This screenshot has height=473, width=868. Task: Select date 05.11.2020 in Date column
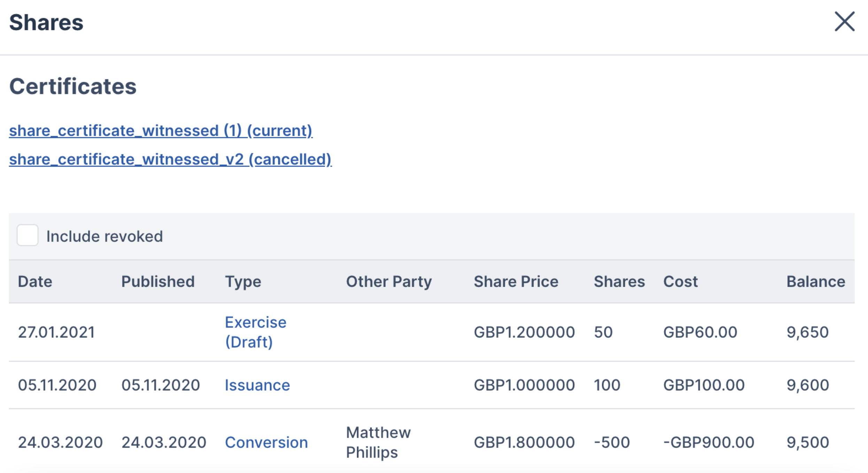point(57,385)
